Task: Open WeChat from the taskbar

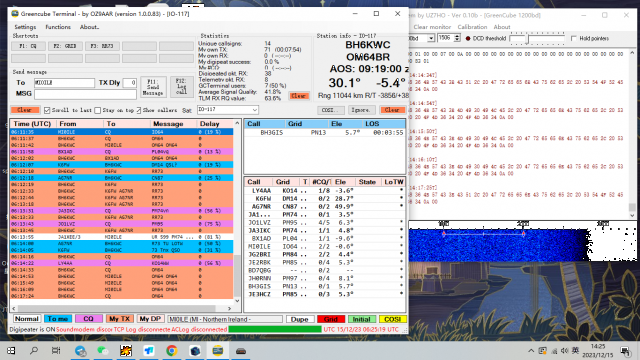Action: [x=102, y=351]
